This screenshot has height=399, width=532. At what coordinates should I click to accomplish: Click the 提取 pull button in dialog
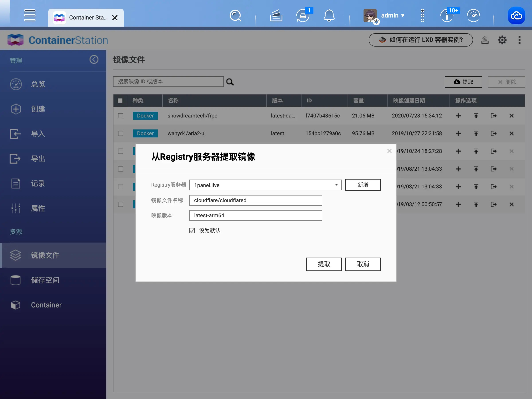coord(324,264)
